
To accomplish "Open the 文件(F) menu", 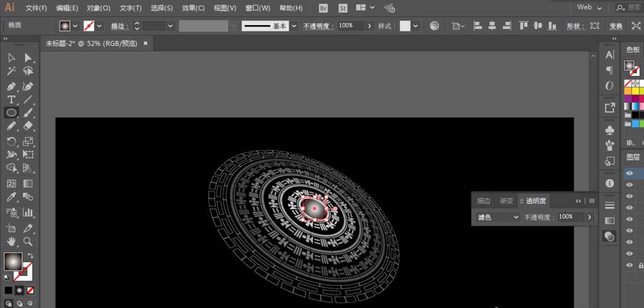I will point(36,8).
